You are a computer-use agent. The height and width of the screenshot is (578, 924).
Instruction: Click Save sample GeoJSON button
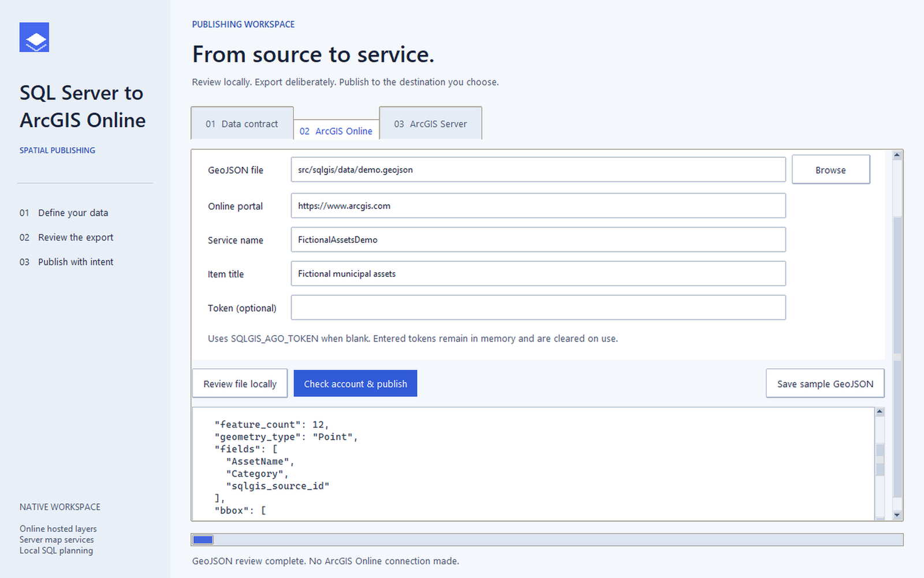click(x=825, y=383)
